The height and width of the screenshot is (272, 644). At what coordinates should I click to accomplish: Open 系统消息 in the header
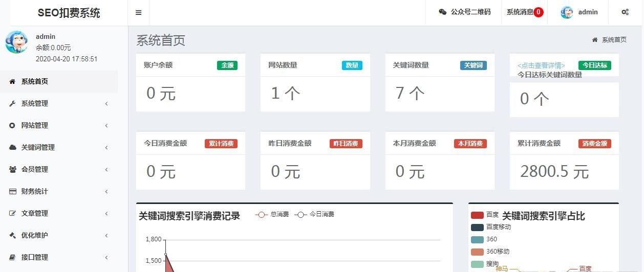point(520,12)
